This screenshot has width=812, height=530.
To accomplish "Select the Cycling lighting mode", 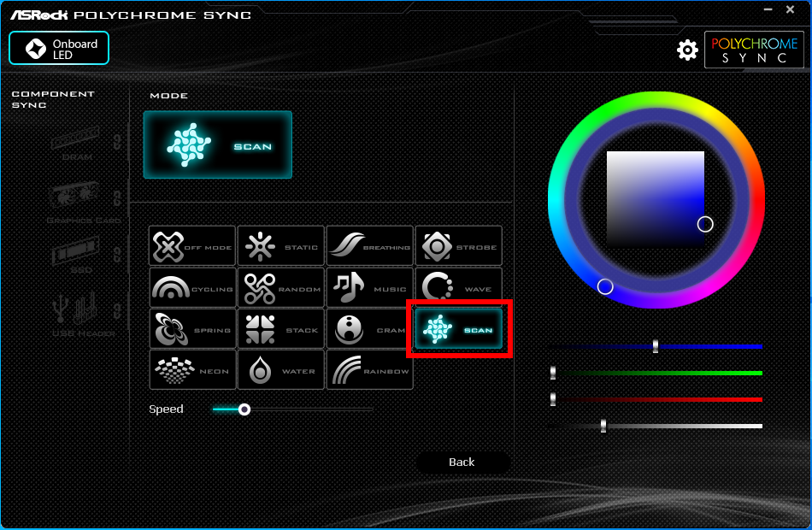I will pos(192,287).
